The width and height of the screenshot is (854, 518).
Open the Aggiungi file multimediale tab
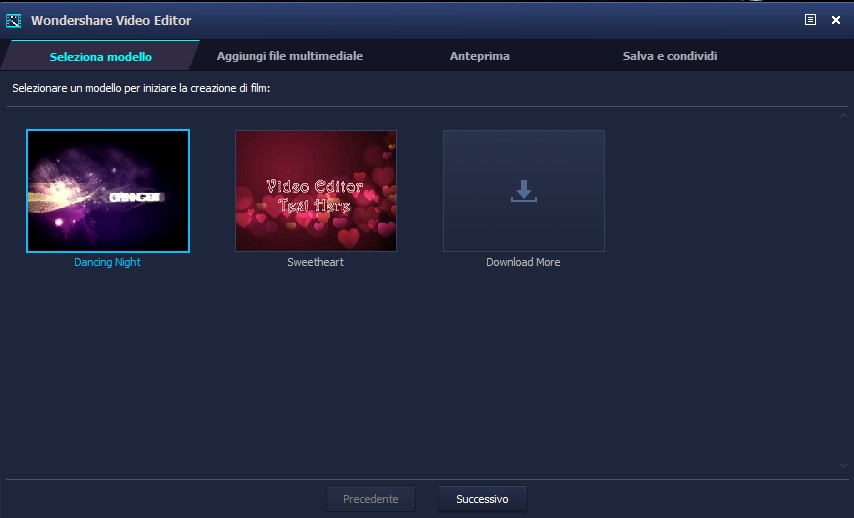tap(290, 56)
